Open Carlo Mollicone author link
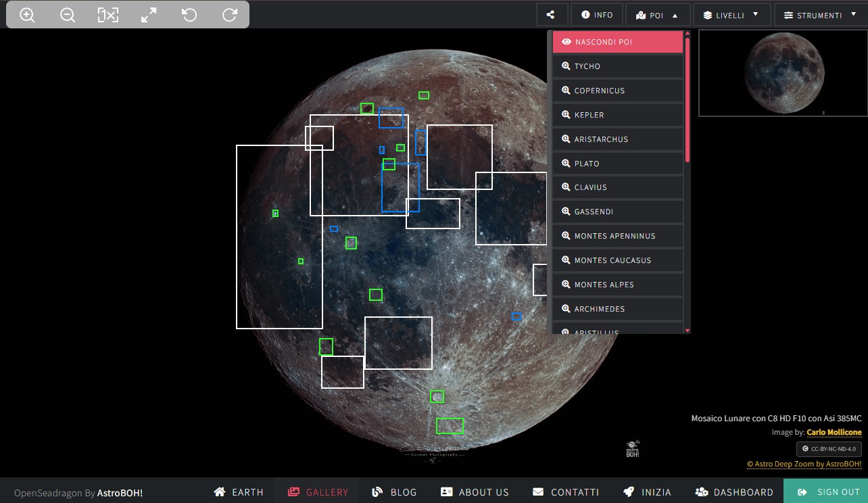 click(834, 433)
